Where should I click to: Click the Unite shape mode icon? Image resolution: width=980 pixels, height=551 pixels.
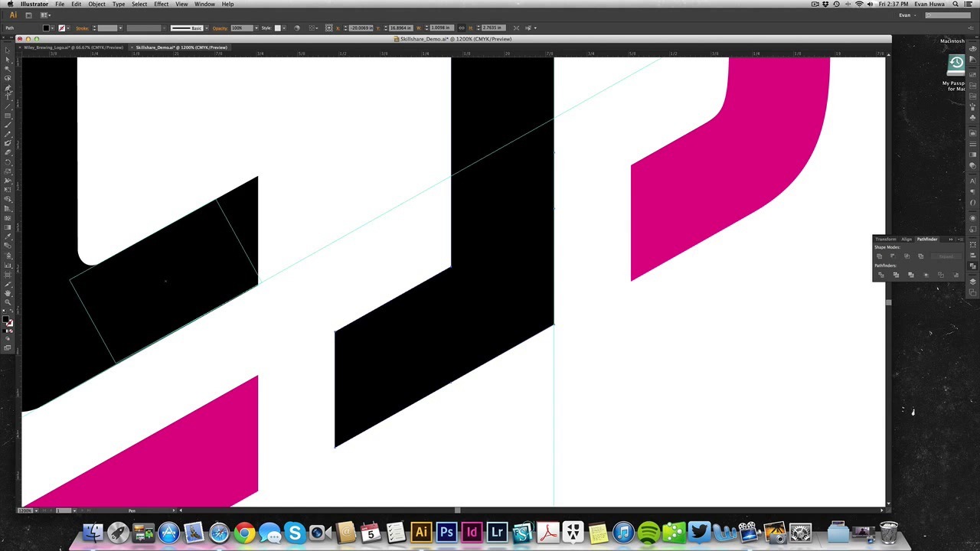tap(879, 256)
